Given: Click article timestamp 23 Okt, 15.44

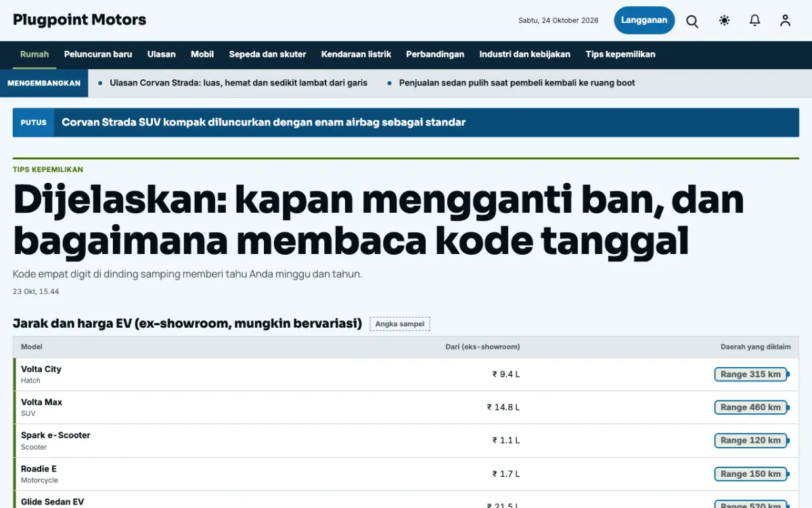Looking at the screenshot, I should pos(36,291).
